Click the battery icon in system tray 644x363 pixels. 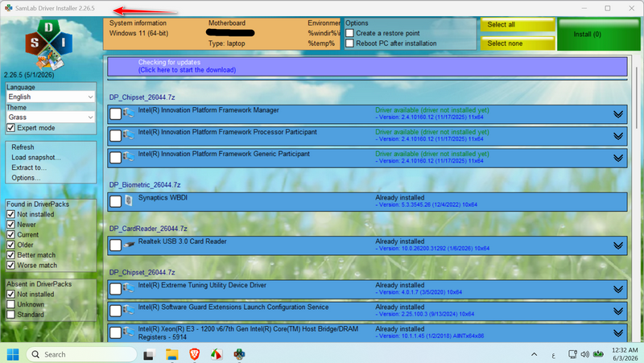pos(598,354)
